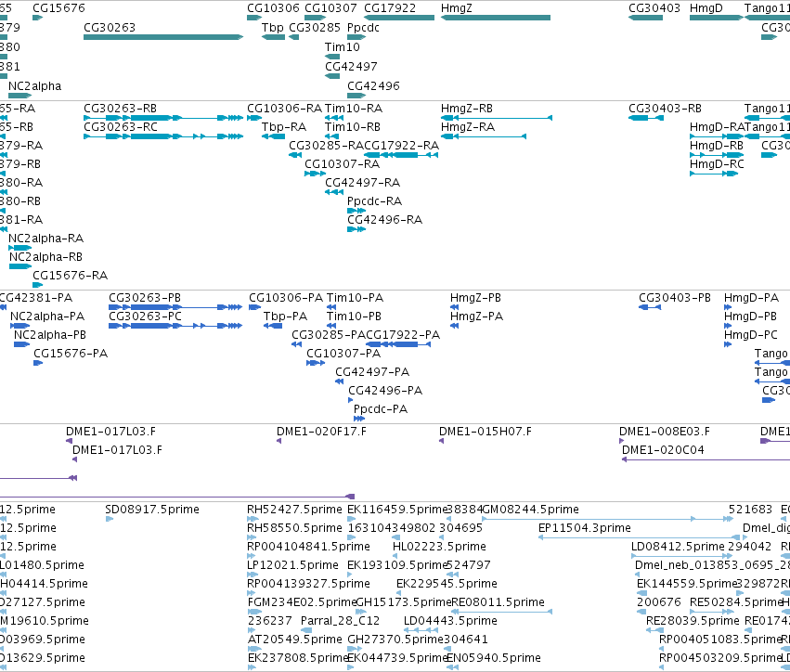Viewport: 790px width, 672px height.
Task: Select the Parral_28_C12 EST label
Action: 340,621
